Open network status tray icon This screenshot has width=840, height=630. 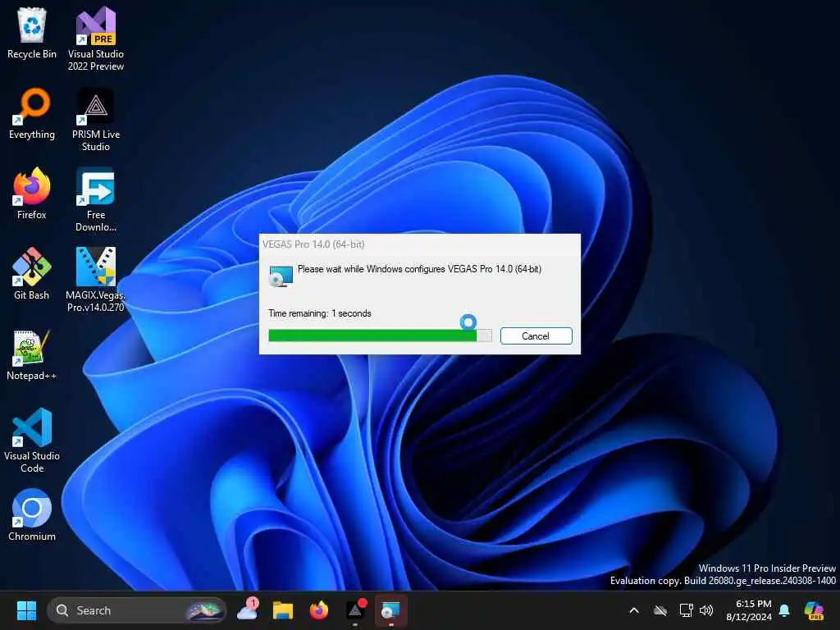686,610
